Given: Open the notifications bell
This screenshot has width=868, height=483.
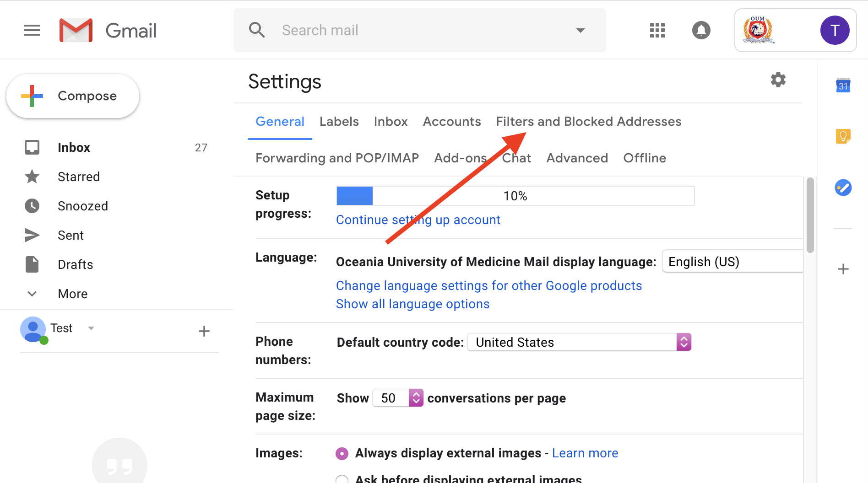Looking at the screenshot, I should coord(701,30).
